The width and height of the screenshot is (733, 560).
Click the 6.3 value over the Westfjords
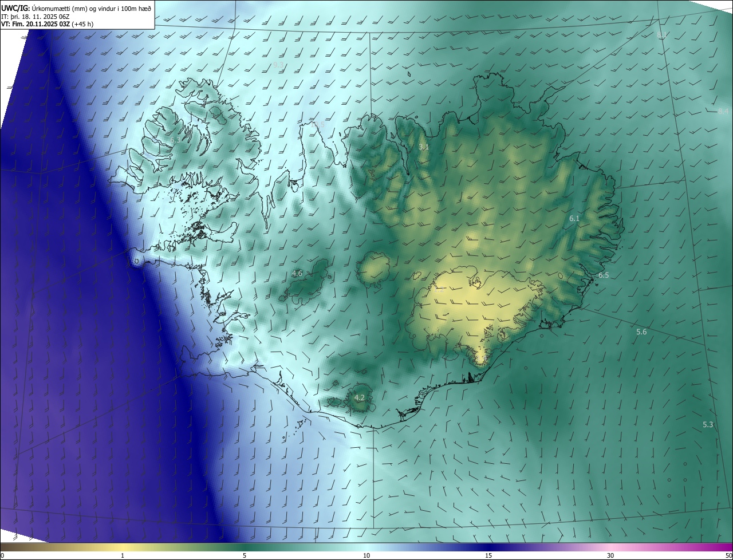coord(175,140)
